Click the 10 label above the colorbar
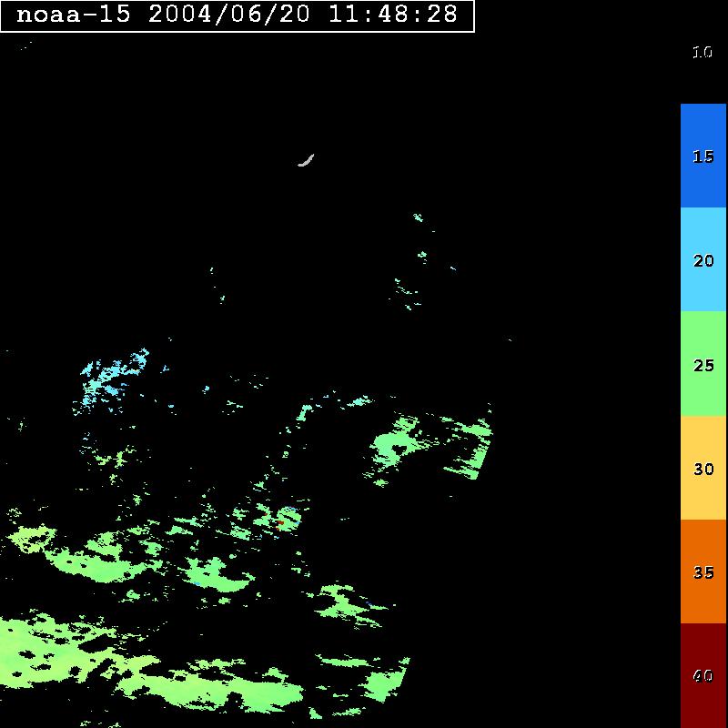The height and width of the screenshot is (728, 728). pos(702,53)
